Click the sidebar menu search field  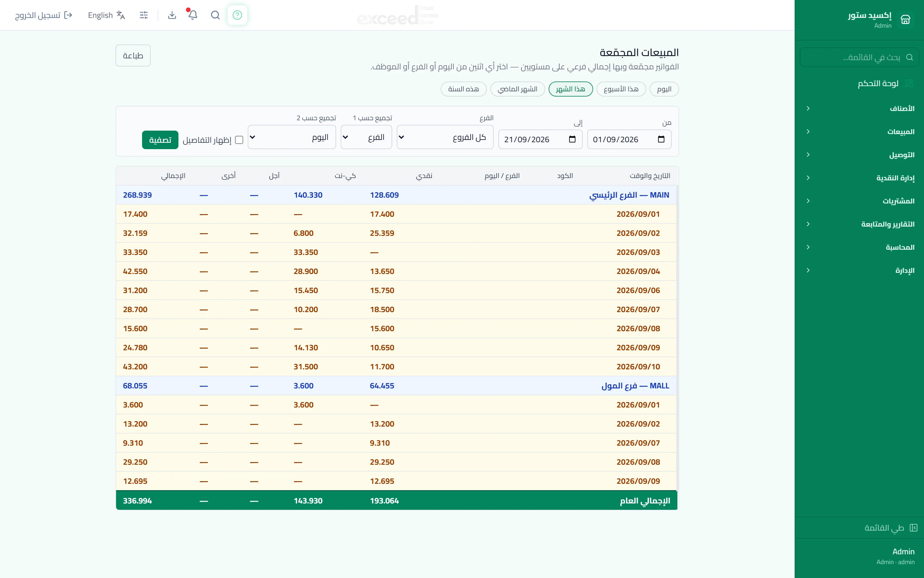(x=859, y=57)
